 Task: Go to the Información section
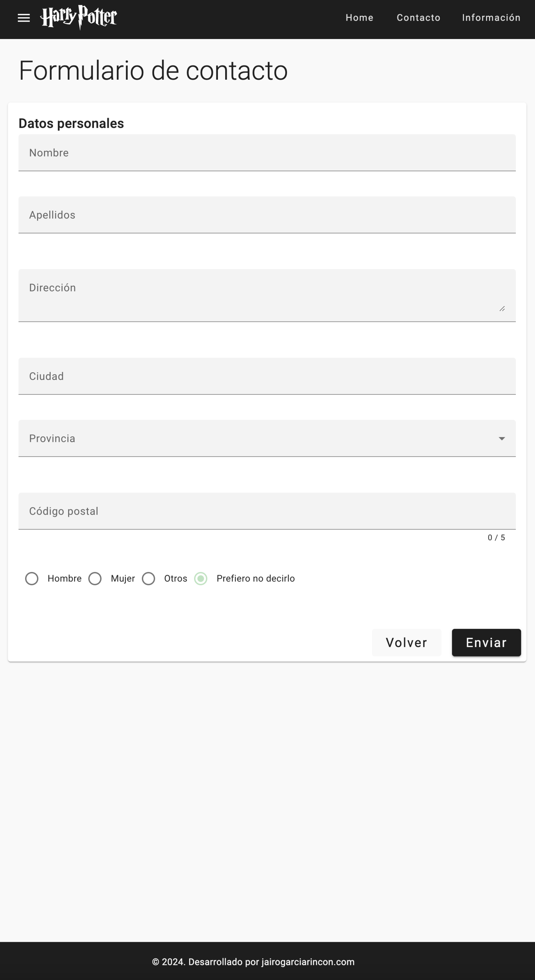click(x=491, y=18)
